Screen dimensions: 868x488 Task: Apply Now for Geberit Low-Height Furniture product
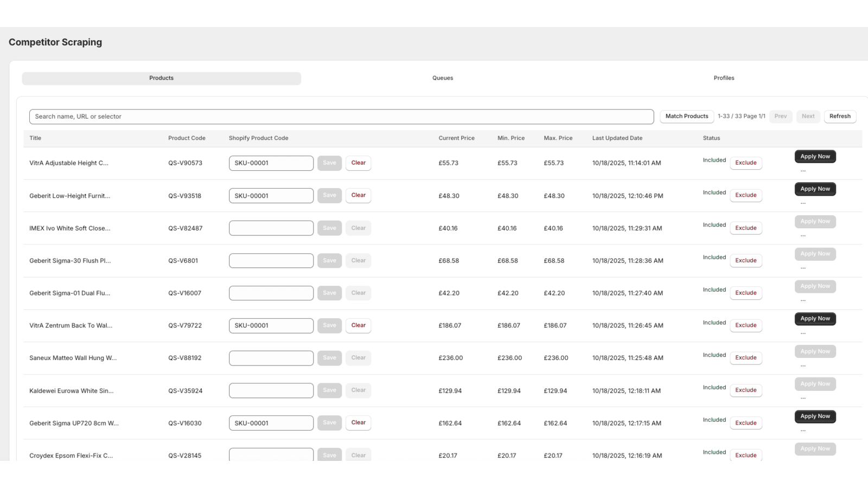815,189
